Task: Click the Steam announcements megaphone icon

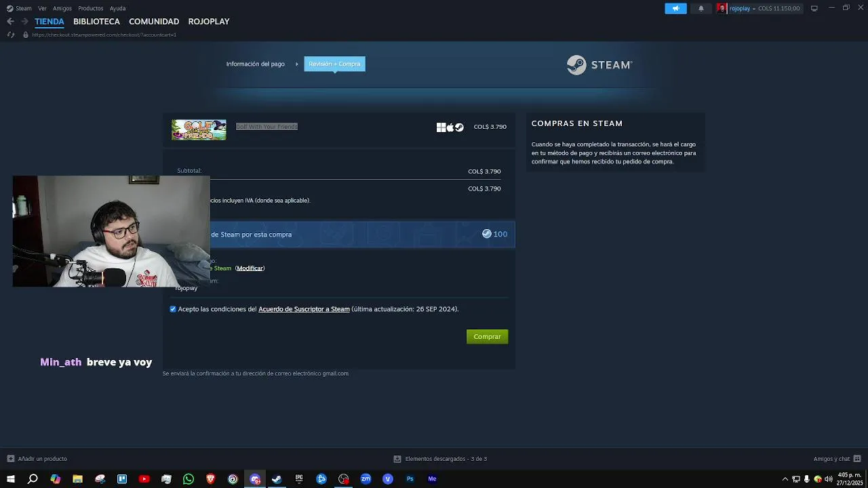Action: (675, 8)
